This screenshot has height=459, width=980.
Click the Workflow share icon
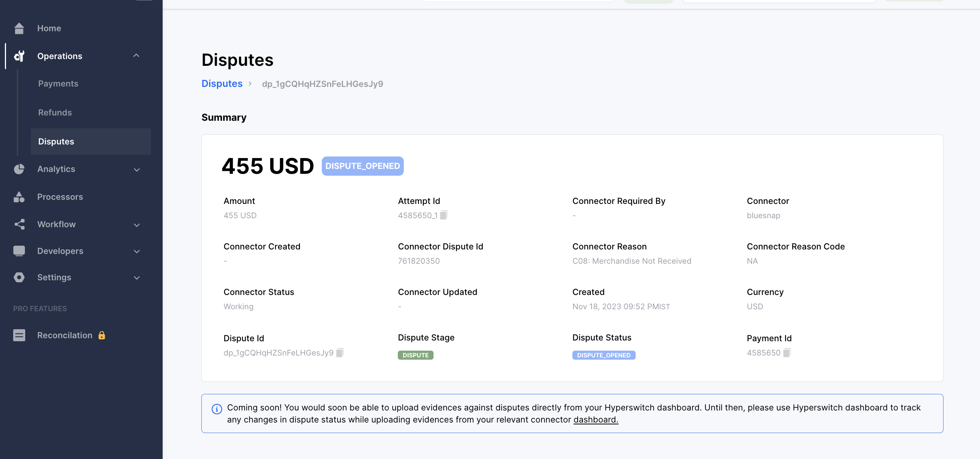click(x=19, y=224)
